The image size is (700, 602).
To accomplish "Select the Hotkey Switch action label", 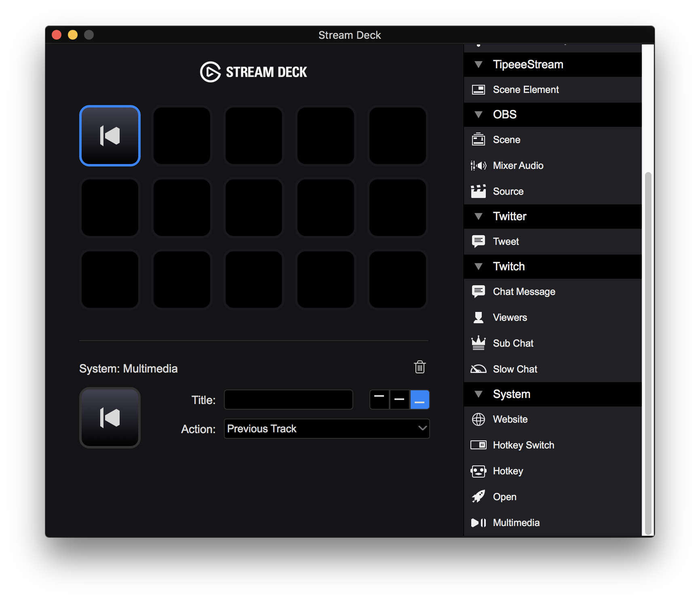I will [x=524, y=445].
